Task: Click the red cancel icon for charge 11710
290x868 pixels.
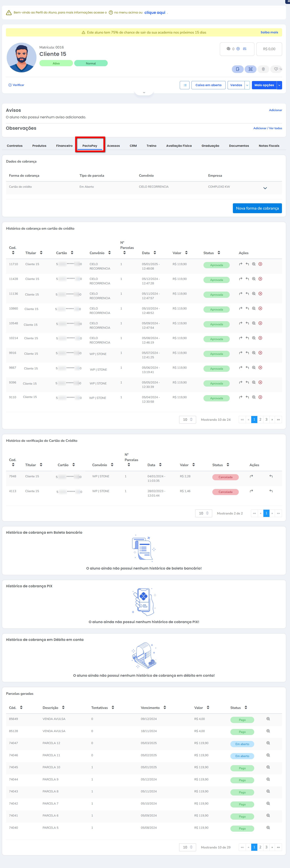Action: [x=260, y=264]
